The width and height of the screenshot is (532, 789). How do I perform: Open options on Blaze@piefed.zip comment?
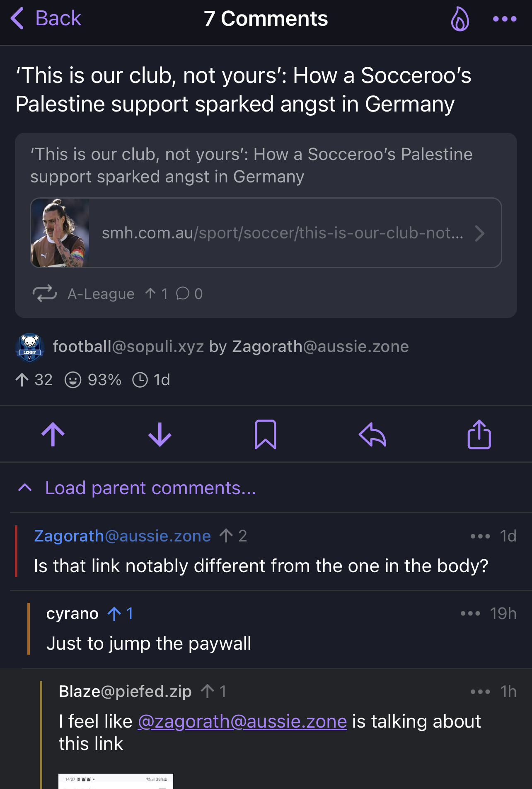coord(480,692)
